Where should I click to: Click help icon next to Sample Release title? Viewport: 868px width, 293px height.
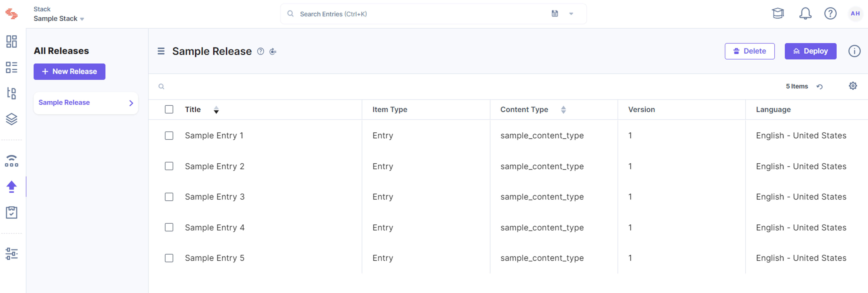260,51
